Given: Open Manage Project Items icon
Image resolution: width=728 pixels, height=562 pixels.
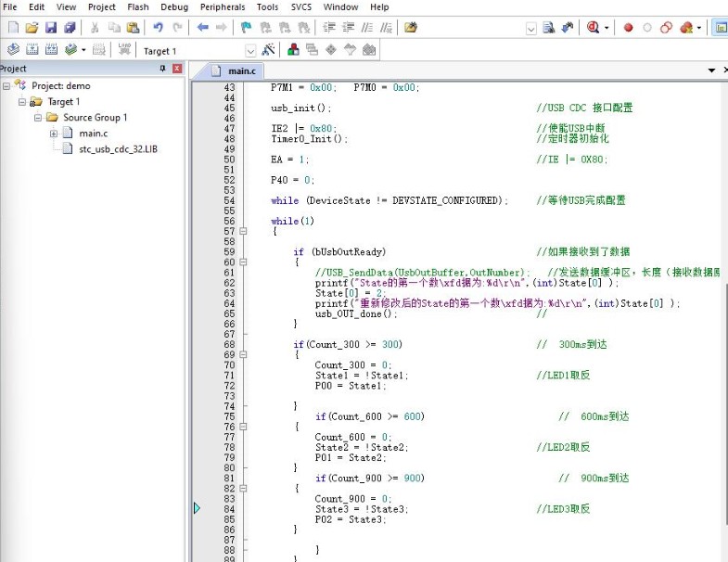Looking at the screenshot, I should pyautogui.click(x=293, y=49).
